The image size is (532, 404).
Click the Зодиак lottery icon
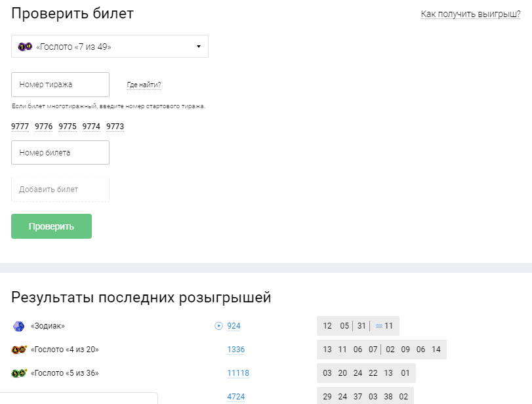pyautogui.click(x=18, y=326)
